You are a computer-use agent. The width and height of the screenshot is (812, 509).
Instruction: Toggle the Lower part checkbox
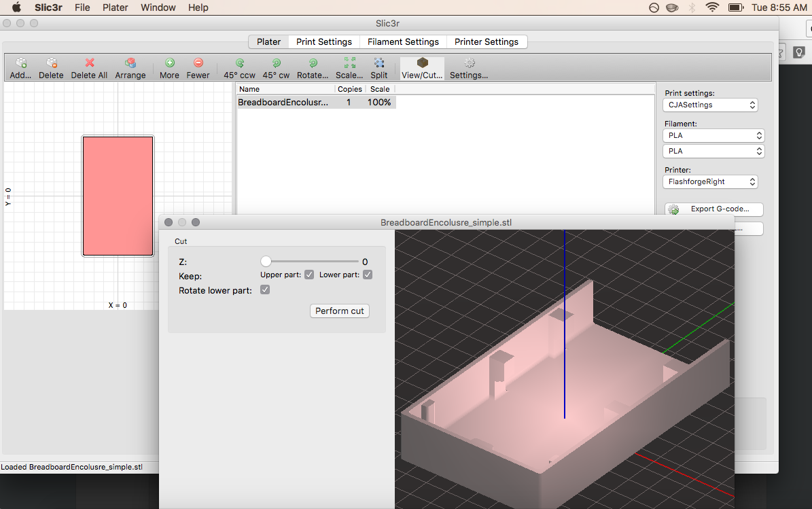click(x=368, y=275)
